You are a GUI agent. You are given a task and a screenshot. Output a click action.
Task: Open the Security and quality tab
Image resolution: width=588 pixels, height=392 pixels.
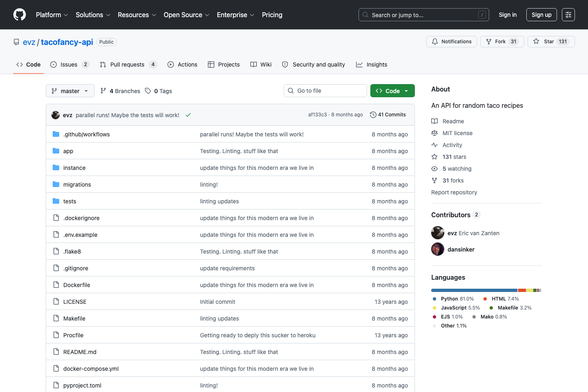(x=318, y=64)
